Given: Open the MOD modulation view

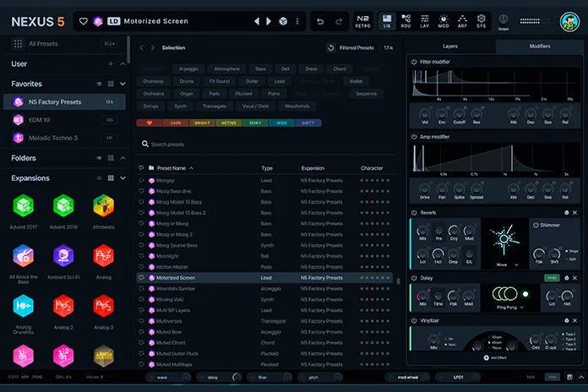Looking at the screenshot, I should (x=444, y=21).
